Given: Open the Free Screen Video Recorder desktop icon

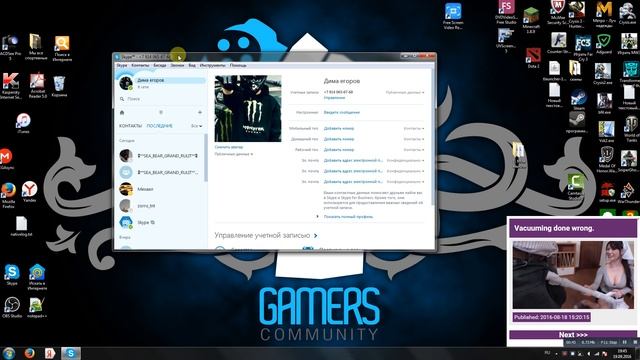Looking at the screenshot, I should [453, 16].
